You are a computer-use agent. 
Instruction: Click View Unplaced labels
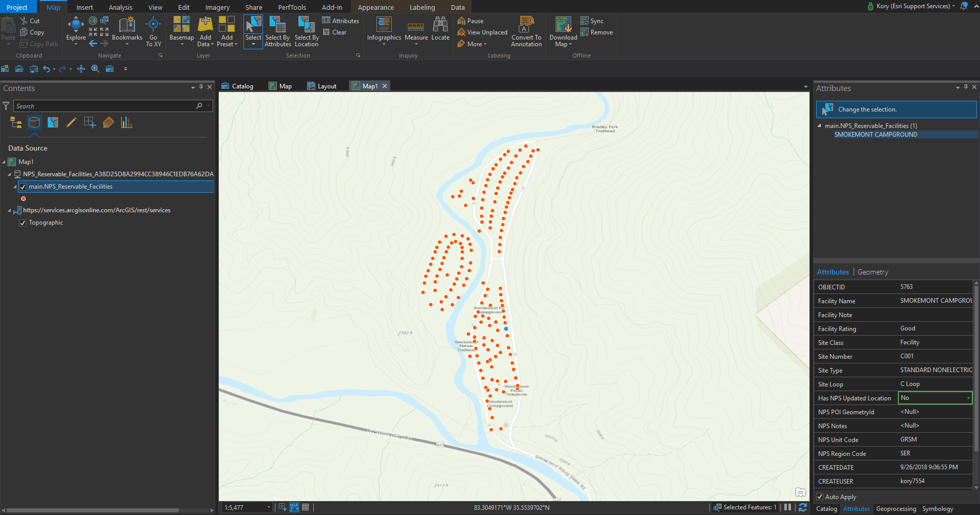click(482, 32)
